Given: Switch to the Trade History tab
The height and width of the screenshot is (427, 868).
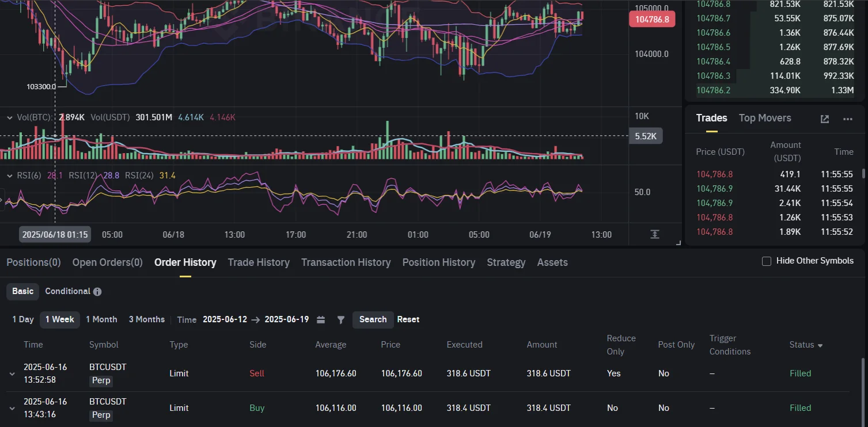Looking at the screenshot, I should coord(259,262).
